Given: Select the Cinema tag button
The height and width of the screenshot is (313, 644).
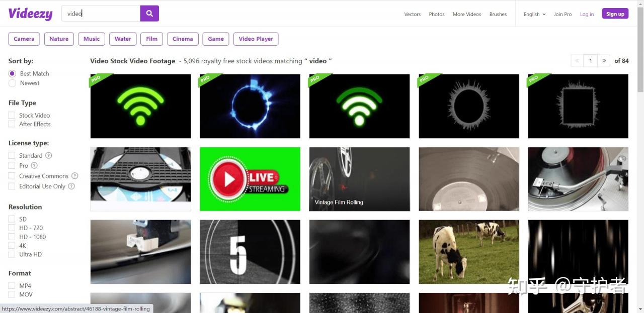Looking at the screenshot, I should pos(183,39).
